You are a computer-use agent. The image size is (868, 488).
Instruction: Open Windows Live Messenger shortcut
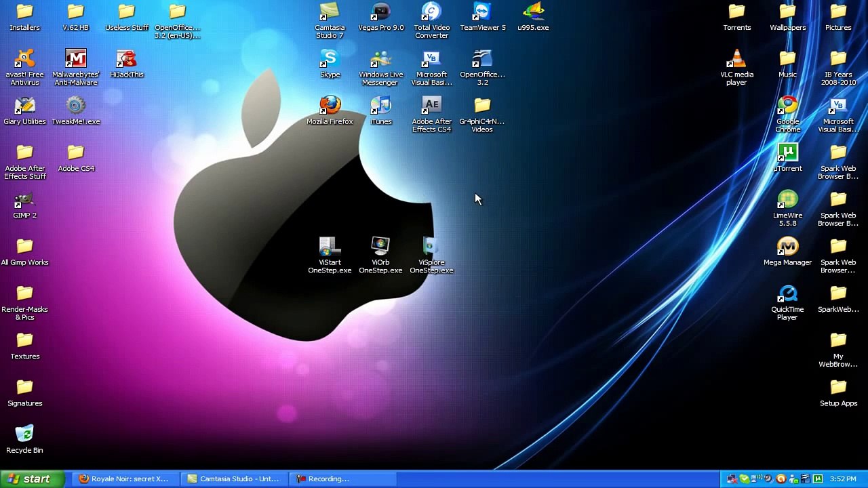coord(380,68)
